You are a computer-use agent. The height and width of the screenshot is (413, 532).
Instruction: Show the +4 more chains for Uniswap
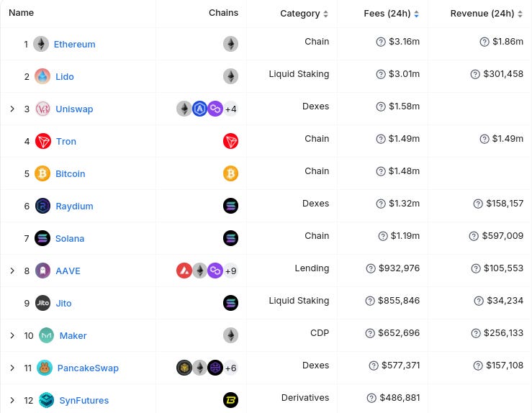point(230,109)
